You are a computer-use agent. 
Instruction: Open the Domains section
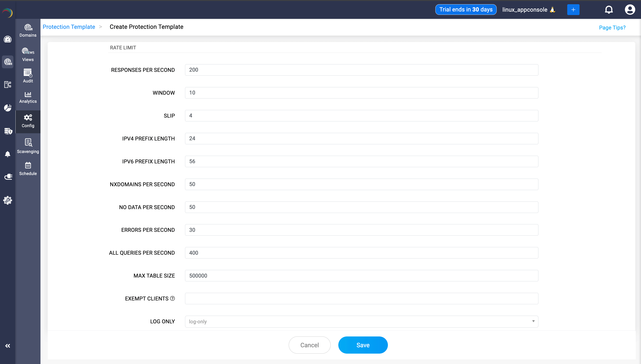28,30
